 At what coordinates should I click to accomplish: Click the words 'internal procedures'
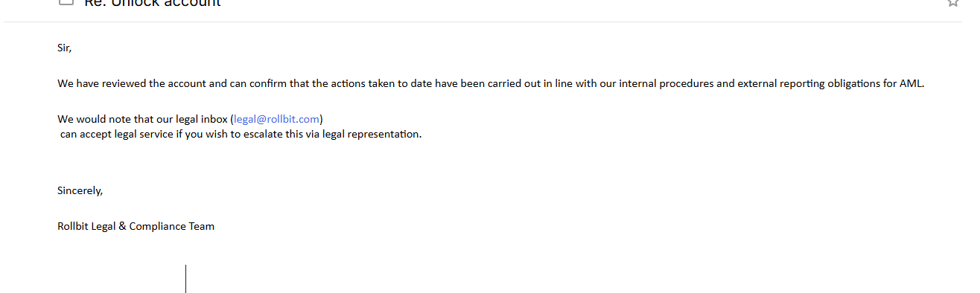pos(666,83)
